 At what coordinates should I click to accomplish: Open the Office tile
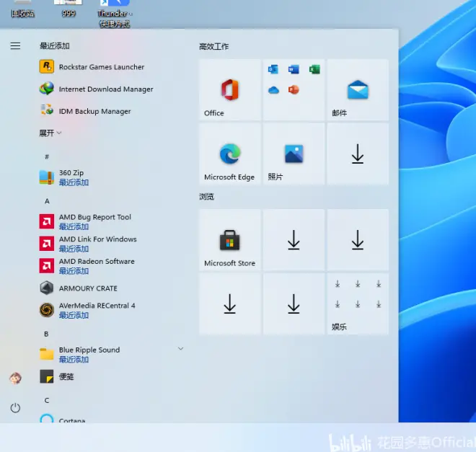[x=230, y=90]
